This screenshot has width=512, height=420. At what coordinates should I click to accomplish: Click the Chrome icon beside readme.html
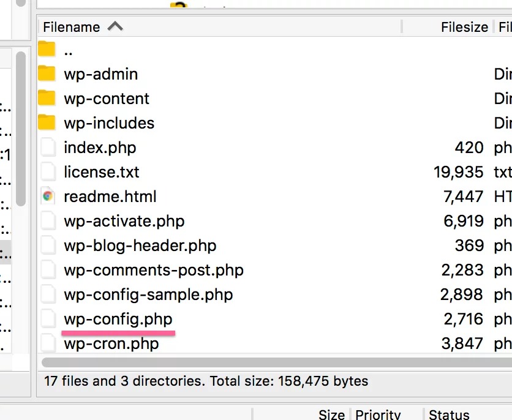coord(48,196)
